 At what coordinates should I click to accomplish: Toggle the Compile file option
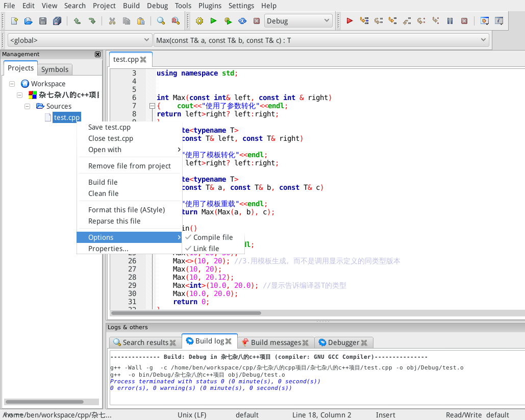click(213, 237)
